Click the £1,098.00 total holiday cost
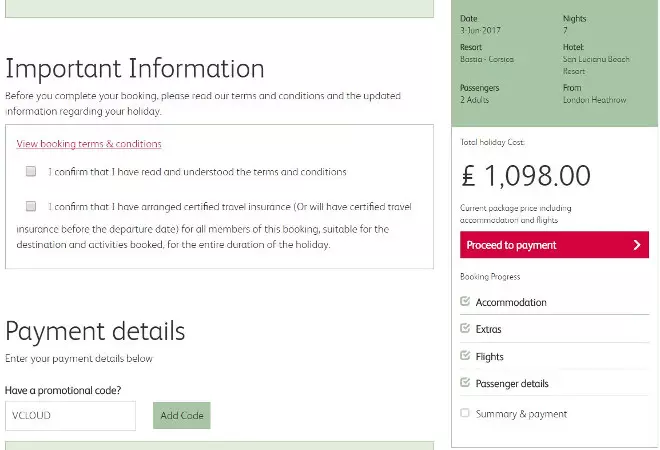660x450 pixels. pyautogui.click(x=526, y=177)
